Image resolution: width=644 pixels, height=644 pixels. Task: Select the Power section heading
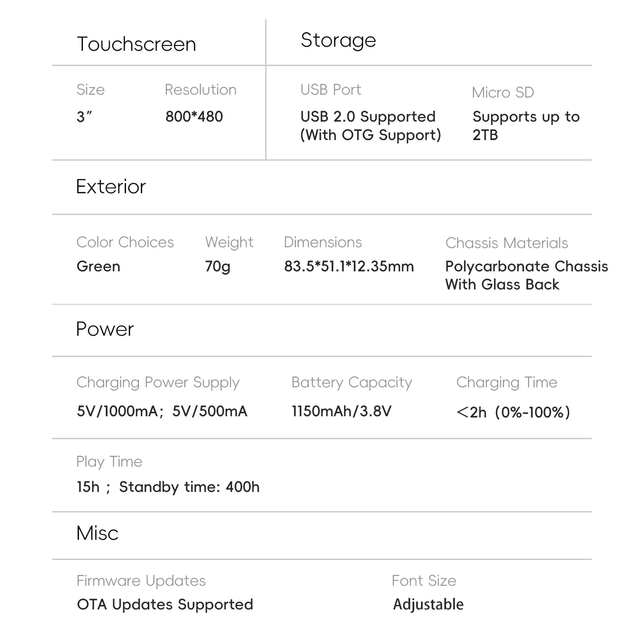[105, 329]
